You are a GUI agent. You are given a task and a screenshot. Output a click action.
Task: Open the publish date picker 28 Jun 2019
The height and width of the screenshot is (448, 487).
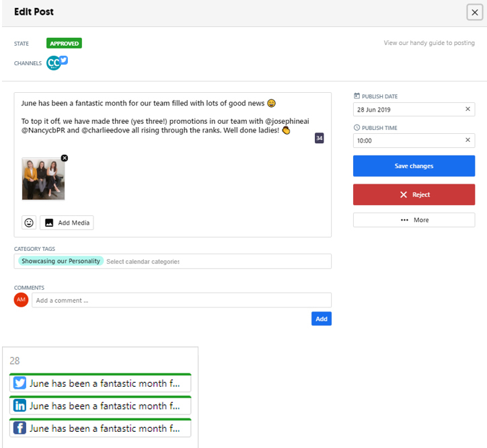[407, 110]
